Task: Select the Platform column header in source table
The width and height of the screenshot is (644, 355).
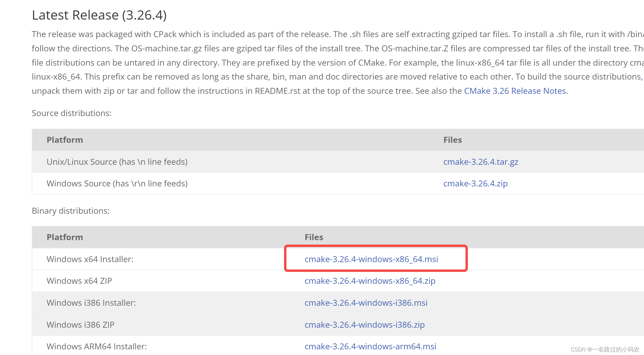Action: tap(65, 140)
